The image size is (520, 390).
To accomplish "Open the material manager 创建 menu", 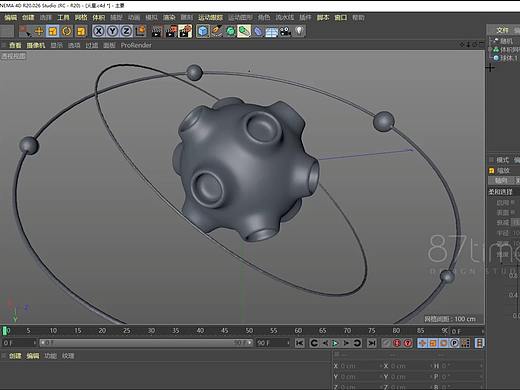I will 15,356.
